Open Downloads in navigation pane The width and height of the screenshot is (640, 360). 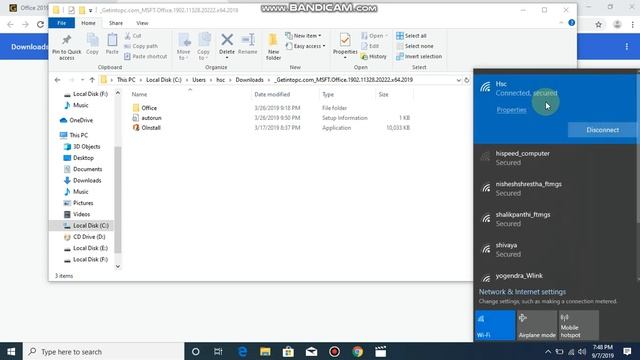[x=82, y=180]
